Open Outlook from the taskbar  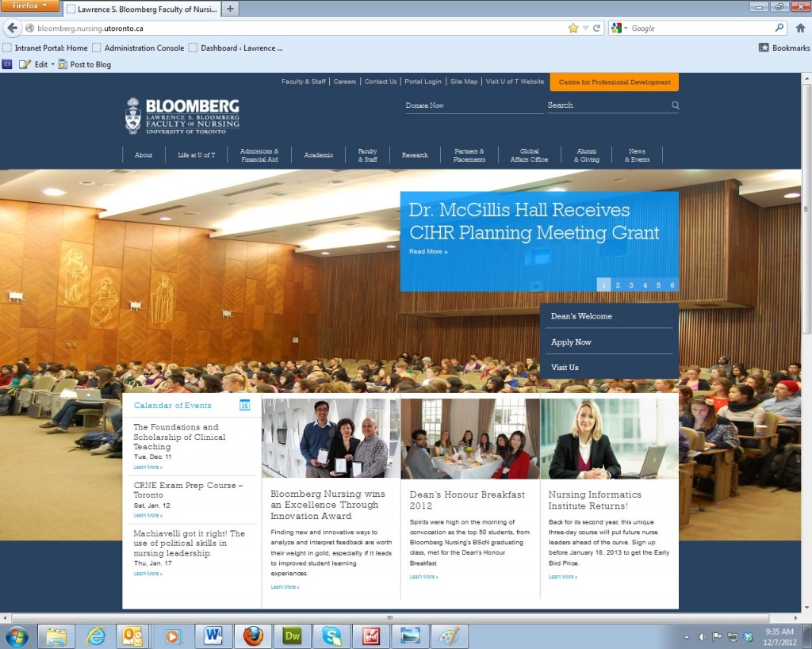coord(132,636)
